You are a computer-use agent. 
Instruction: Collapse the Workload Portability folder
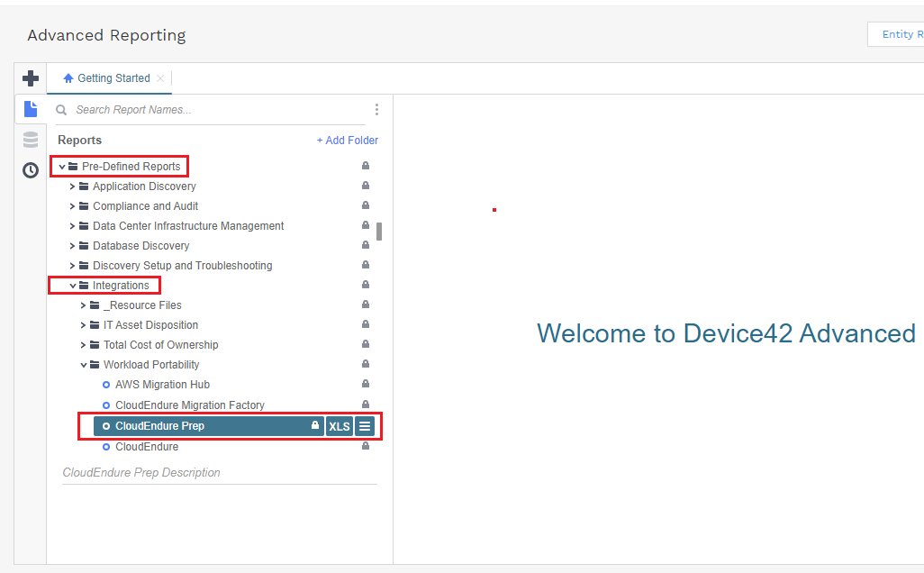(83, 365)
